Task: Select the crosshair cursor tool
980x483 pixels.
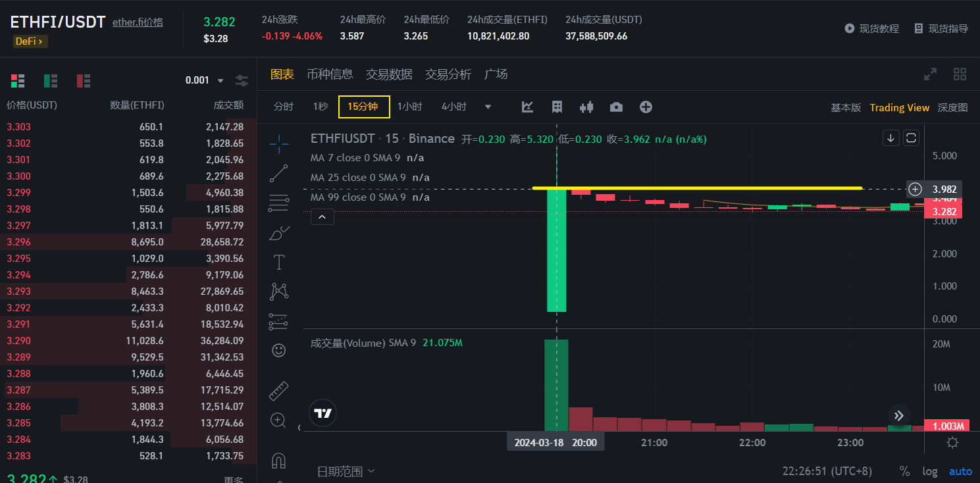Action: click(x=279, y=143)
